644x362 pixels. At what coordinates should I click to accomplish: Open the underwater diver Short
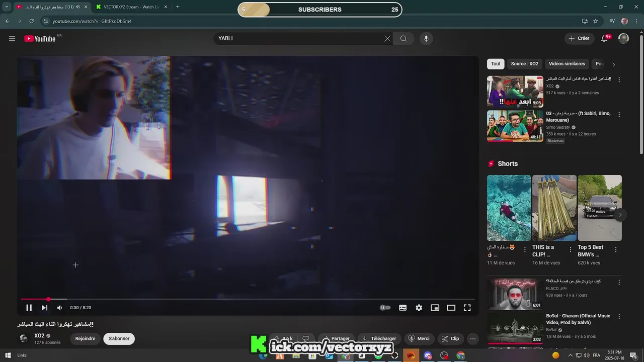click(x=509, y=208)
